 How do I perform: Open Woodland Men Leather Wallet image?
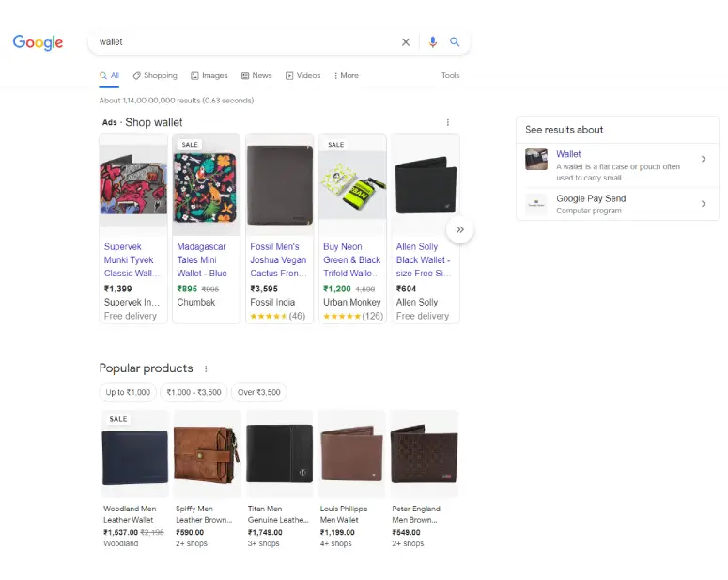pos(135,454)
